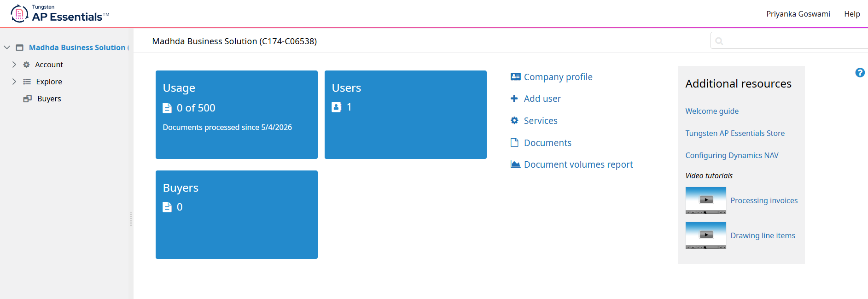868x299 pixels.
Task: Click the 'Madhda Business Solution (C174-C06538)' heading
Action: 234,41
